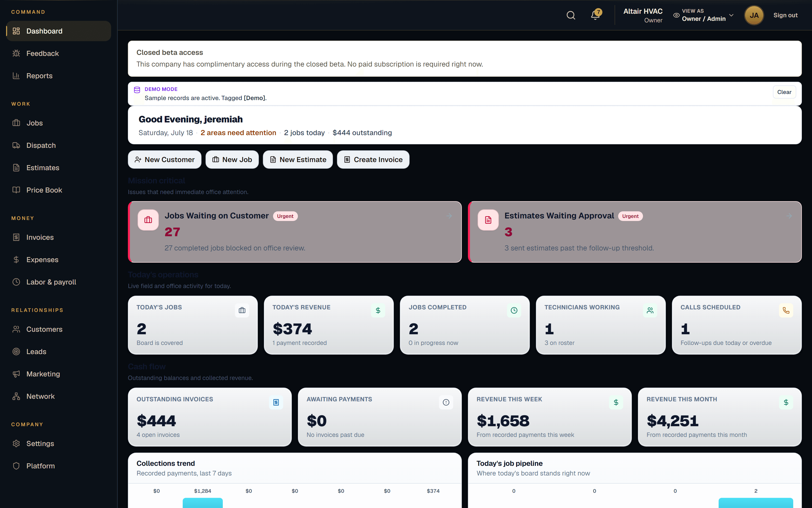Click '3 on roster' text
This screenshot has width=812, height=508.
(559, 343)
